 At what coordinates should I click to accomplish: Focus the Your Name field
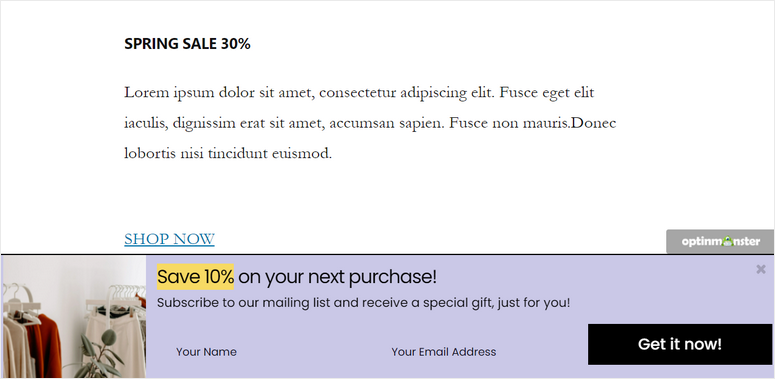(264, 352)
